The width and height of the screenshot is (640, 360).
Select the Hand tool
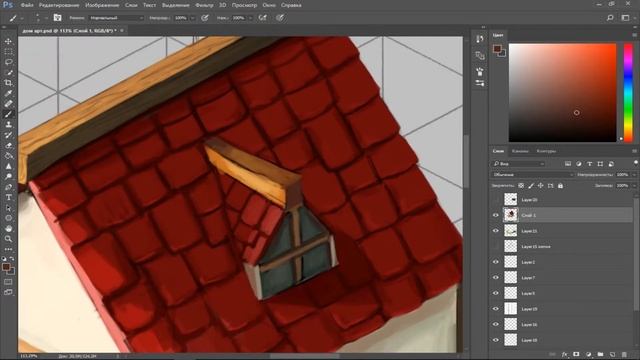pyautogui.click(x=8, y=229)
